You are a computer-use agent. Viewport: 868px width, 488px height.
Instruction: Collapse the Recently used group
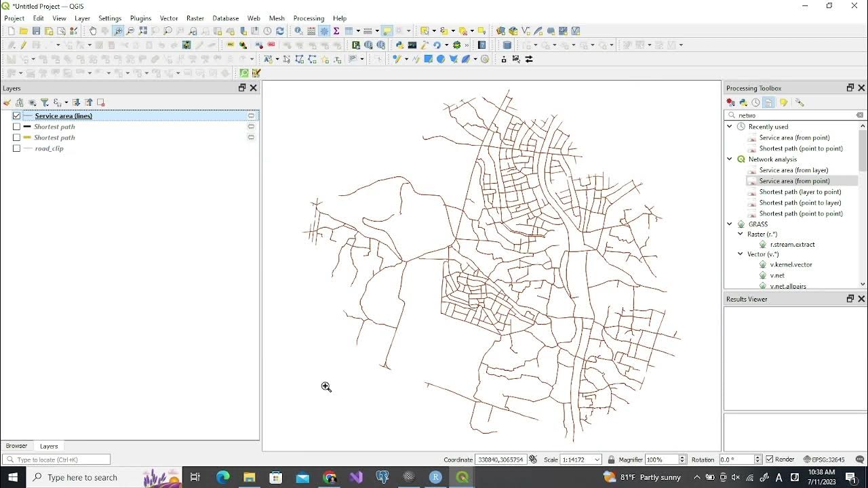point(730,127)
